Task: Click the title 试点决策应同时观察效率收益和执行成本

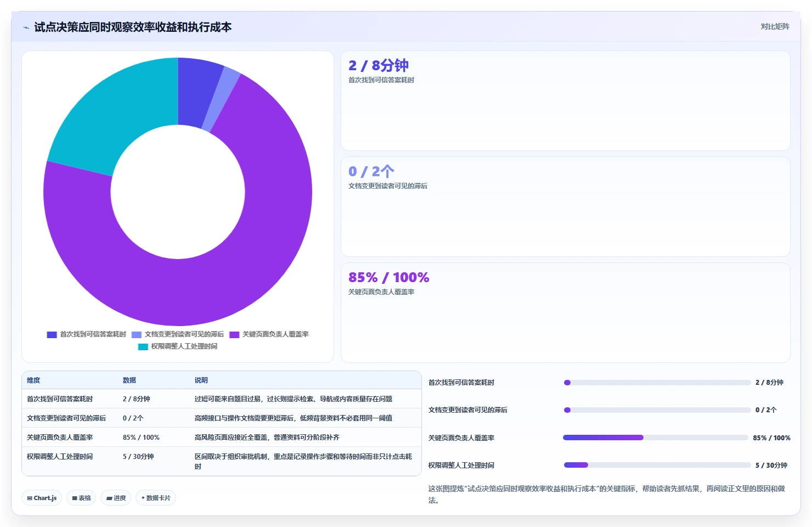Action: coord(133,27)
